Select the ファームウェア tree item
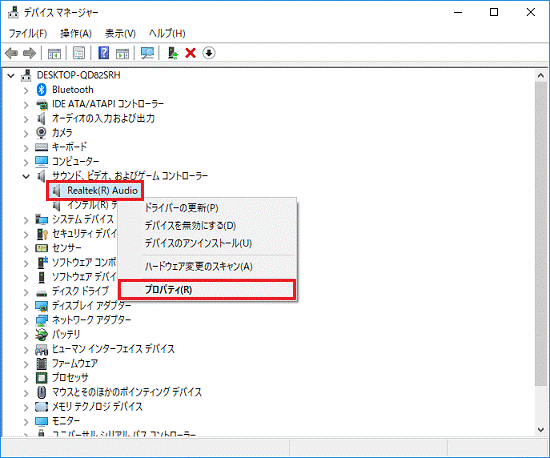This screenshot has width=550, height=458. tap(75, 363)
